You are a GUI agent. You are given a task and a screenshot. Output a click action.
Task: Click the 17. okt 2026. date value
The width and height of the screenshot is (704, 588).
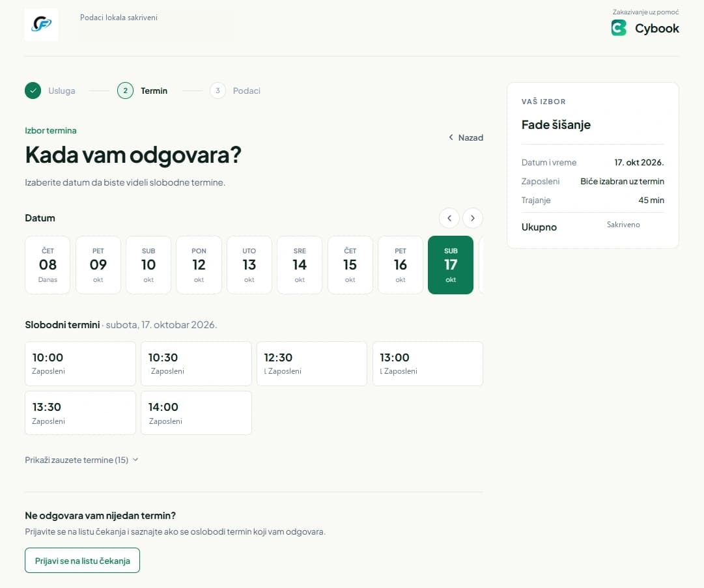click(x=639, y=163)
